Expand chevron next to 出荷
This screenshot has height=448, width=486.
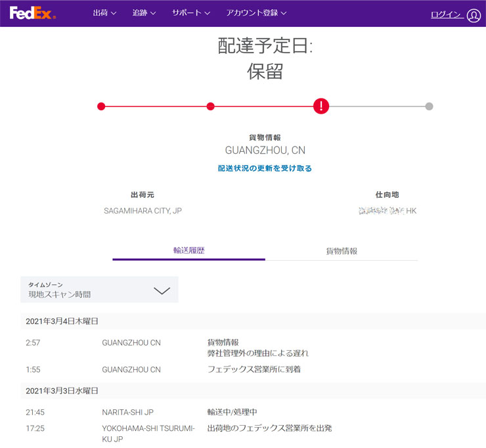point(114,13)
